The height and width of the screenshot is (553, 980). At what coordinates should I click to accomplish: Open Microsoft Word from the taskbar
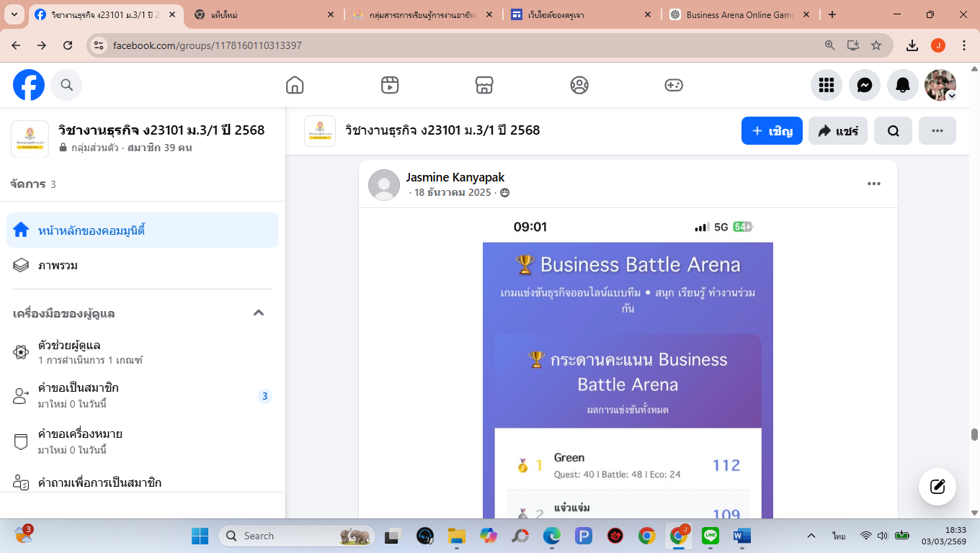pos(741,536)
